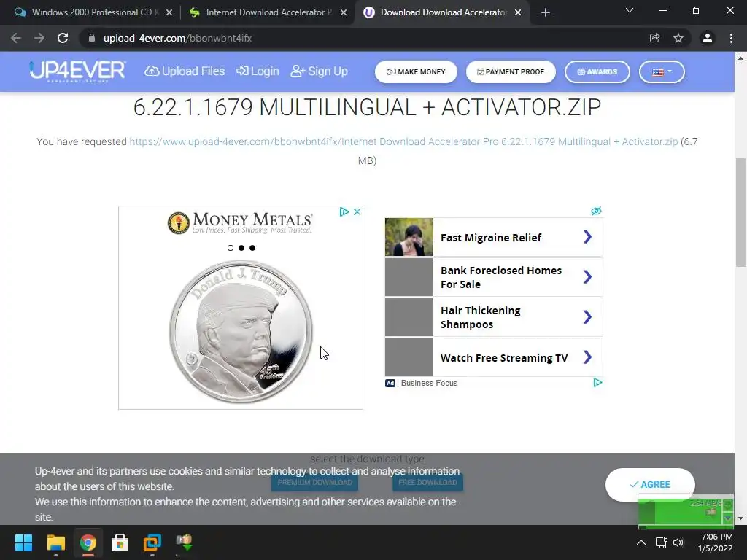Screen dimensions: 747x560
Task: Open Hair Thickening Shampoos ad
Action: [494, 317]
